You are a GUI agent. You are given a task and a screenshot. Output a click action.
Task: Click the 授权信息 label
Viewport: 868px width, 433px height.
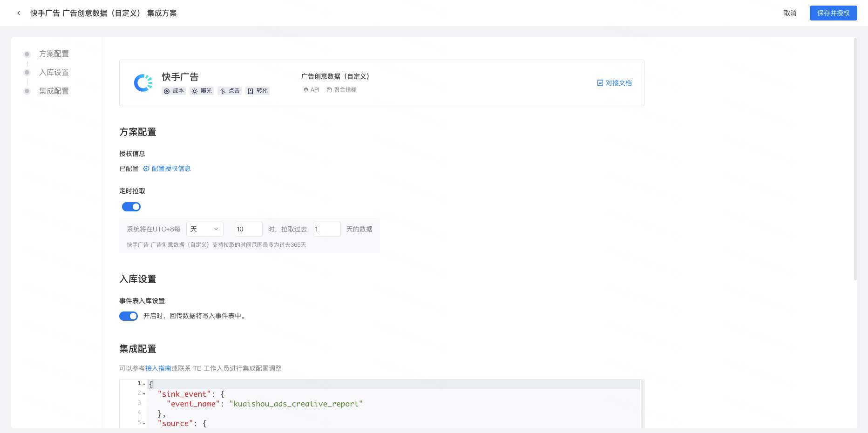132,154
